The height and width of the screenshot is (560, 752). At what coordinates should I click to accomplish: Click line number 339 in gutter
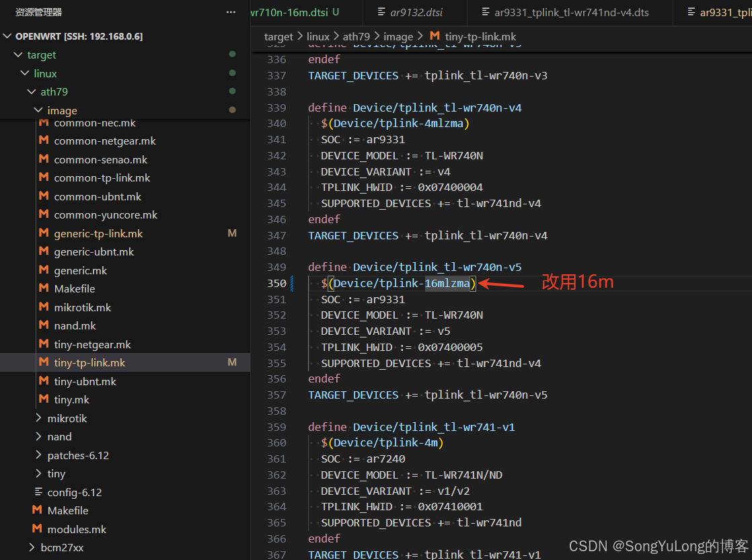[x=276, y=108]
